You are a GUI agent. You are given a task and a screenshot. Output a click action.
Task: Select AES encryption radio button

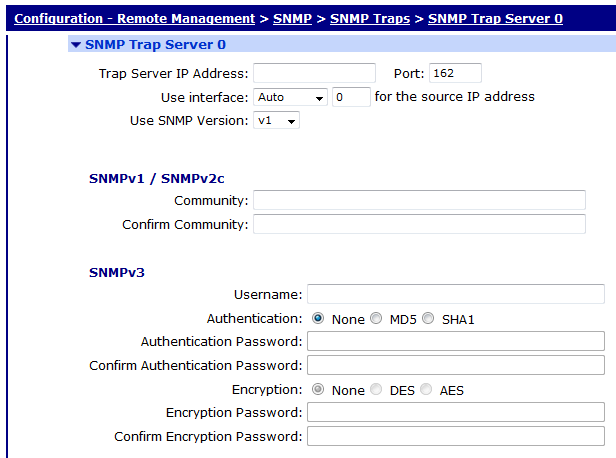tap(427, 390)
